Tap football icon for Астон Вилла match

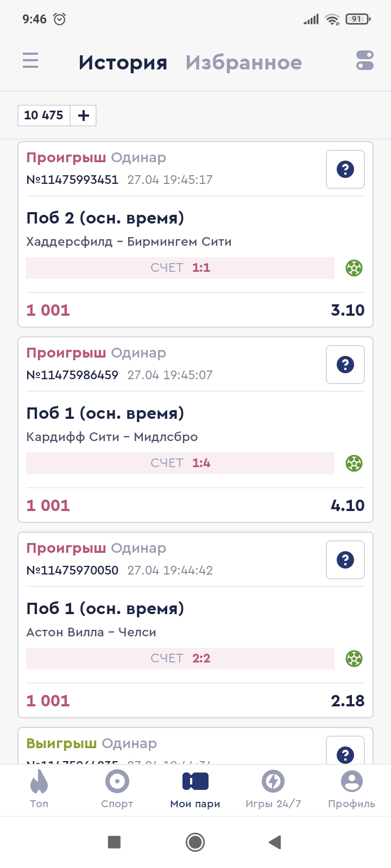click(x=354, y=659)
